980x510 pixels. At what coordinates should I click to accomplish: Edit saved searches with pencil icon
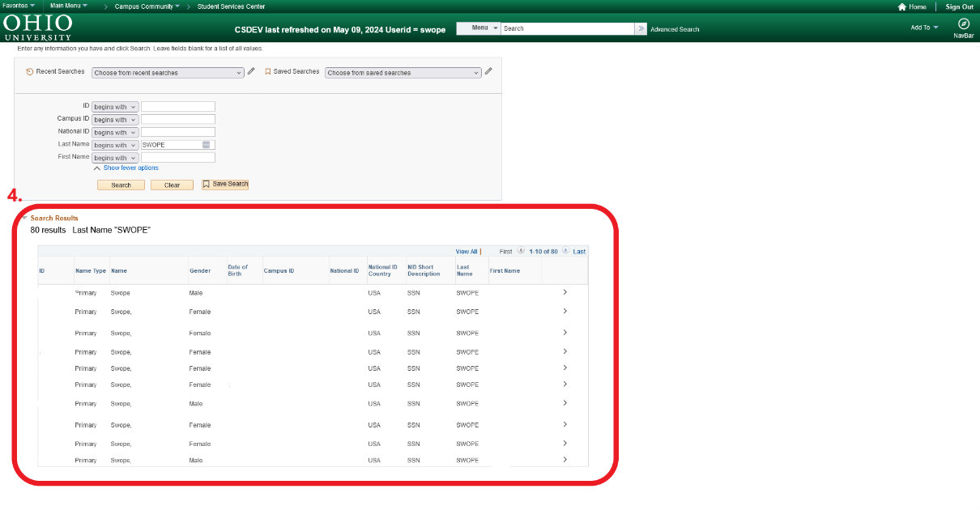[x=488, y=71]
